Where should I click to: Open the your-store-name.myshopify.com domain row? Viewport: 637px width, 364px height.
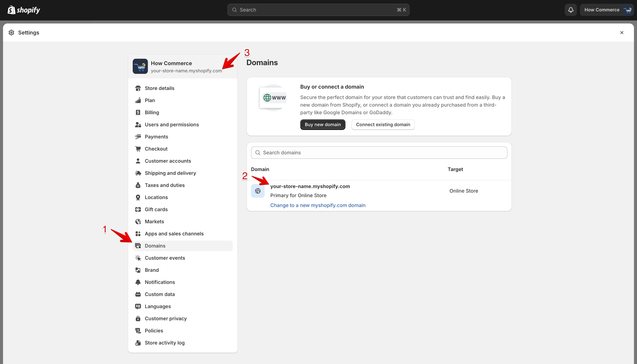(379, 196)
